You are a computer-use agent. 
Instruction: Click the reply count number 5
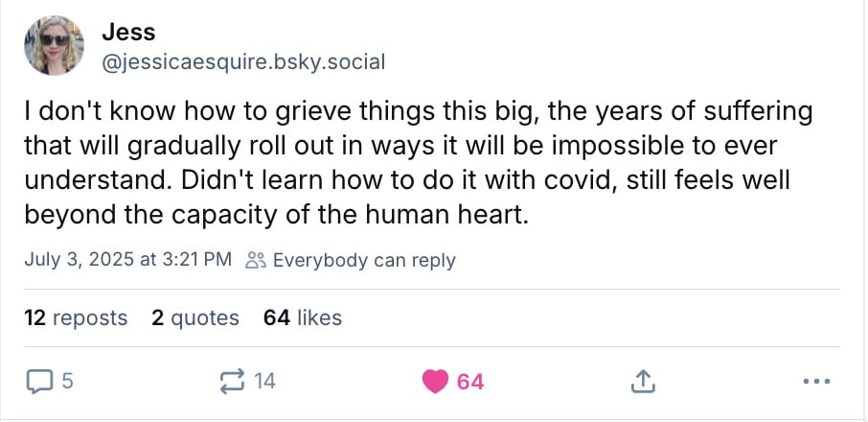pos(67,382)
